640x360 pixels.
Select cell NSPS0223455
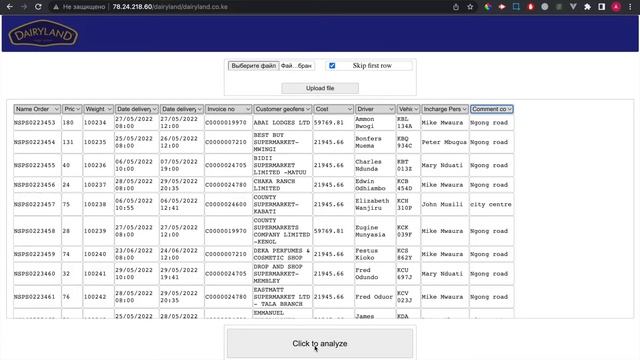[x=37, y=165]
